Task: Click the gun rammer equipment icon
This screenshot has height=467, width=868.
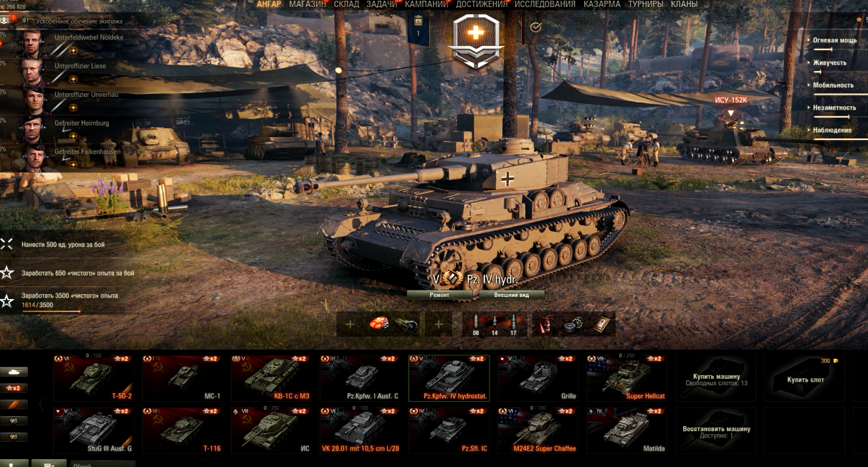Action: pos(408,324)
